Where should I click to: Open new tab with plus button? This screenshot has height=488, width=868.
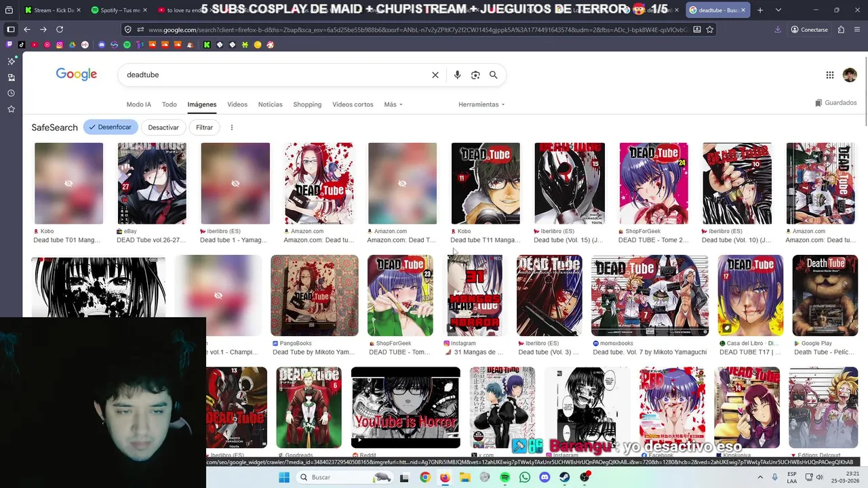(x=760, y=10)
